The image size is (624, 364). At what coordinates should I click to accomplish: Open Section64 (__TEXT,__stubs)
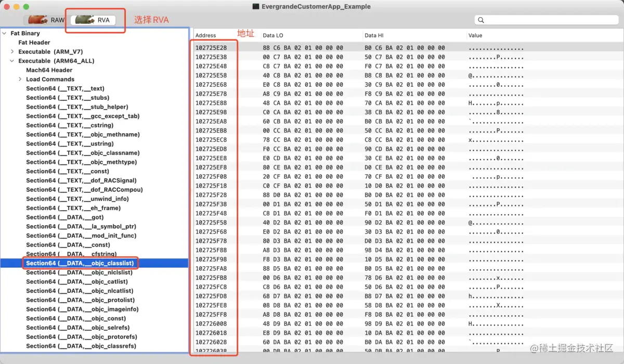click(68, 98)
